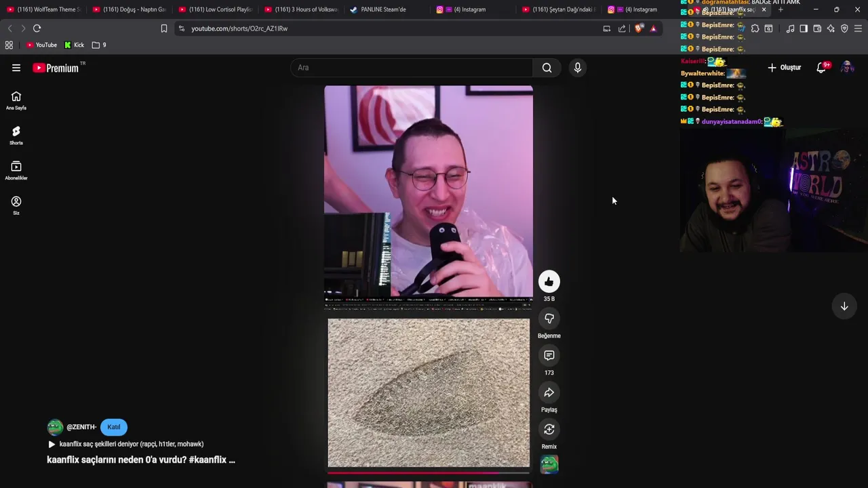868x488 pixels.
Task: Share the short via Paylaş
Action: pyautogui.click(x=549, y=392)
